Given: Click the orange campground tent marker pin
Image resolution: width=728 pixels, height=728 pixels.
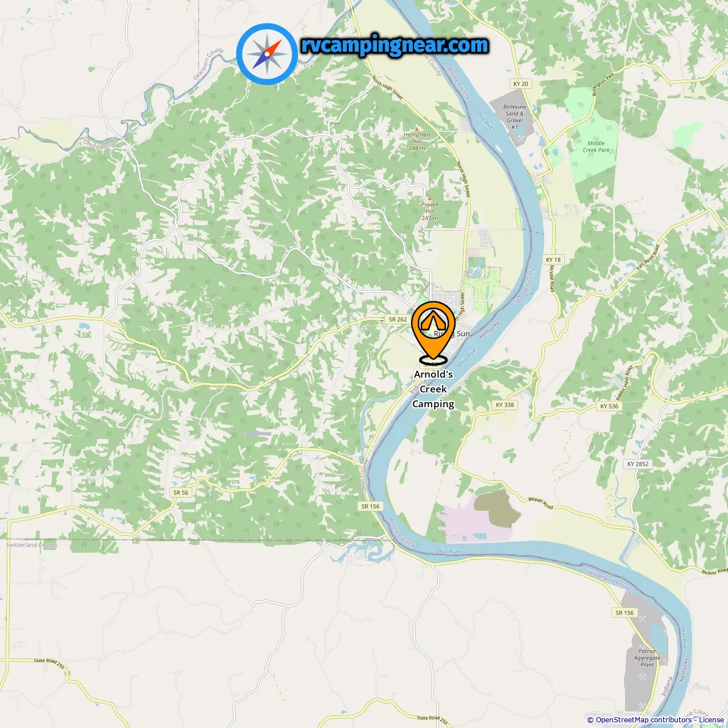Looking at the screenshot, I should coord(433,332).
